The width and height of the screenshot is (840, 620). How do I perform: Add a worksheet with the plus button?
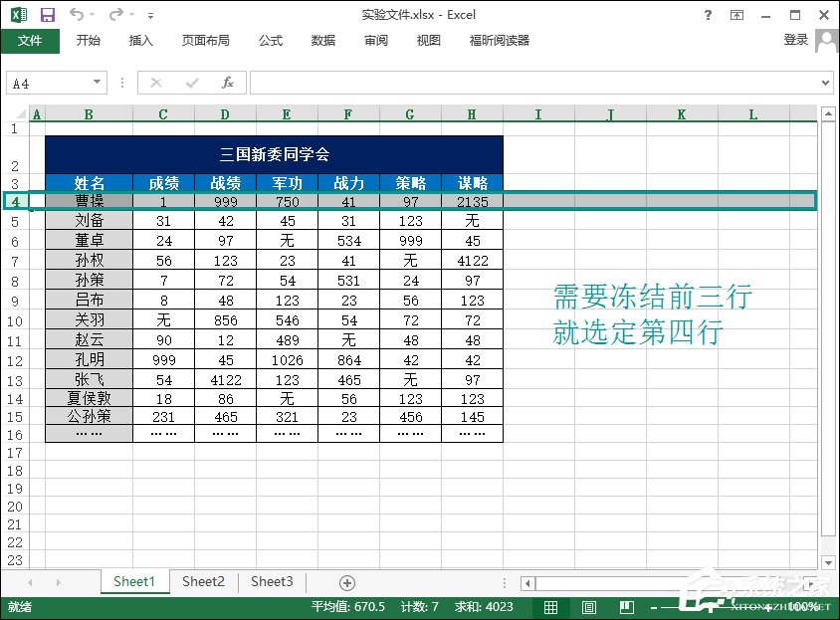pos(347,581)
